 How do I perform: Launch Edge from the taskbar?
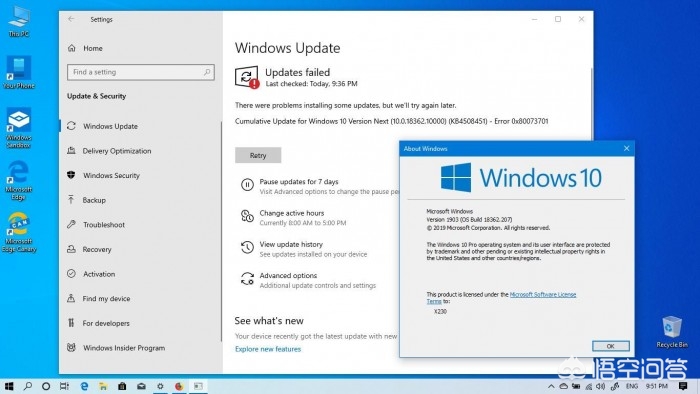click(84, 386)
